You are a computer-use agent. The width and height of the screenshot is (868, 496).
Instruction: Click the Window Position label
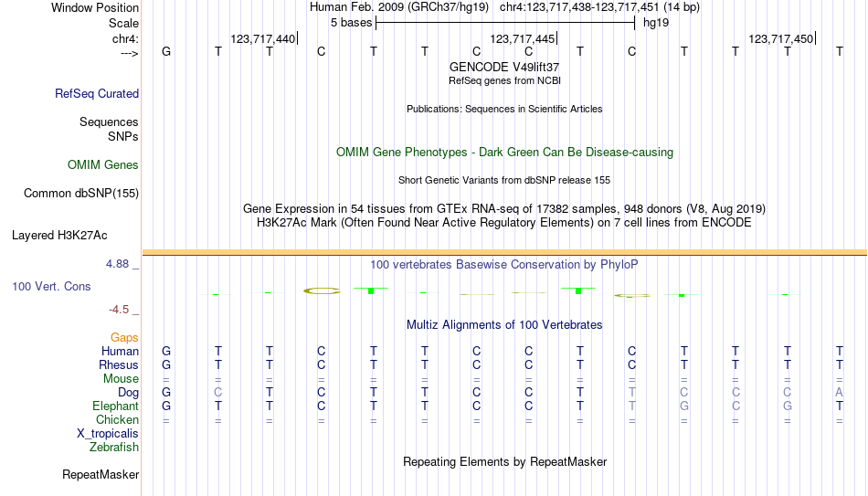coord(95,7)
